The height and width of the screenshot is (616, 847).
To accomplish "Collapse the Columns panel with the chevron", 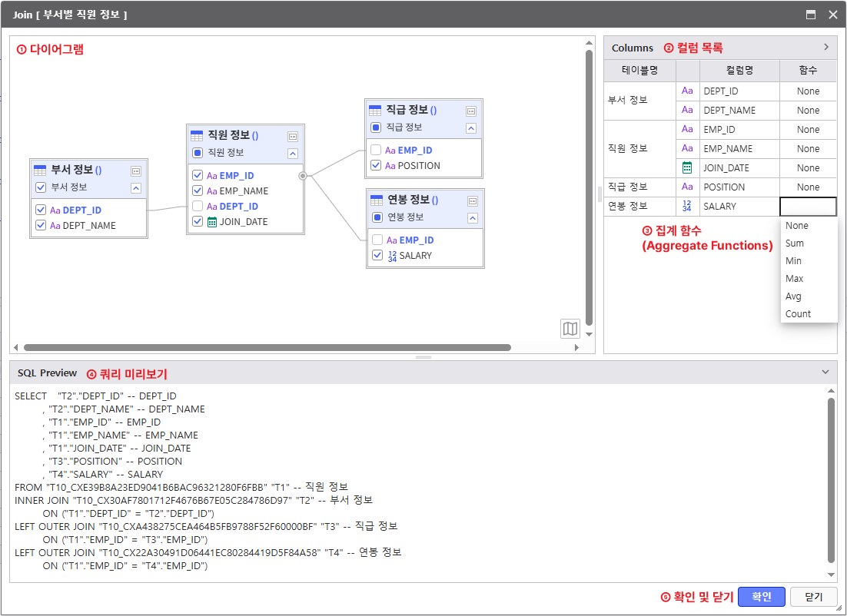I will (826, 48).
